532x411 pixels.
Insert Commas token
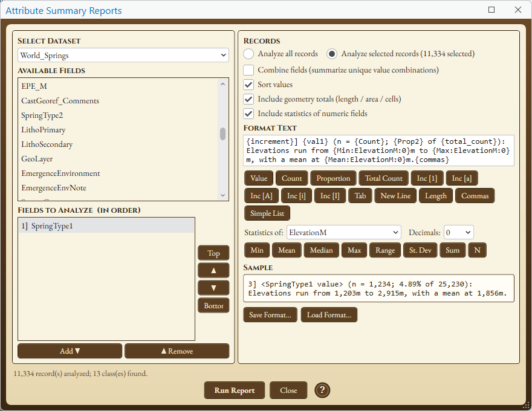(x=475, y=196)
